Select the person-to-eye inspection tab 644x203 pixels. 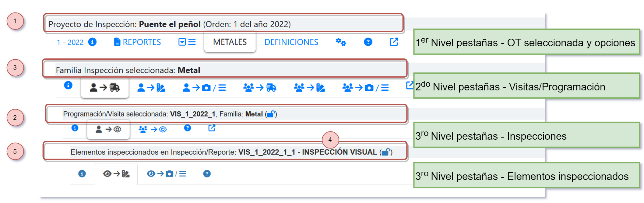pos(108,130)
